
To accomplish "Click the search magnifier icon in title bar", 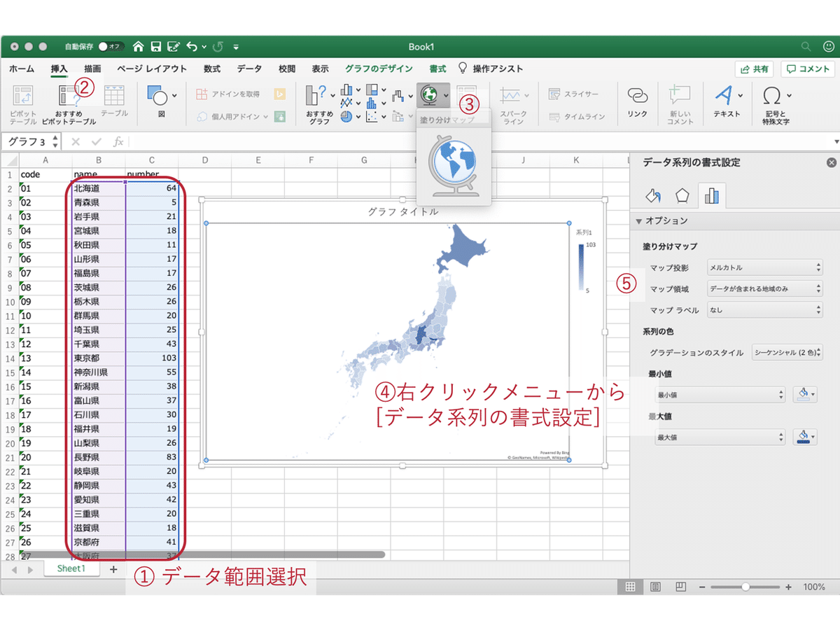I will (806, 47).
